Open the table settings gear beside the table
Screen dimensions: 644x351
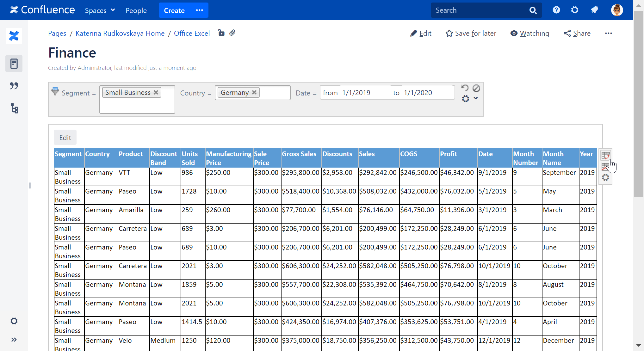tap(605, 177)
